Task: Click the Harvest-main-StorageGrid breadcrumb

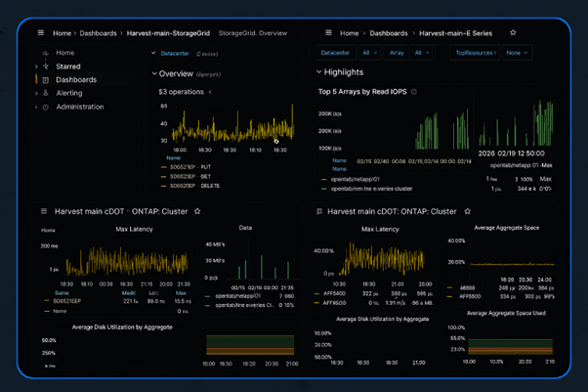Action: click(168, 33)
